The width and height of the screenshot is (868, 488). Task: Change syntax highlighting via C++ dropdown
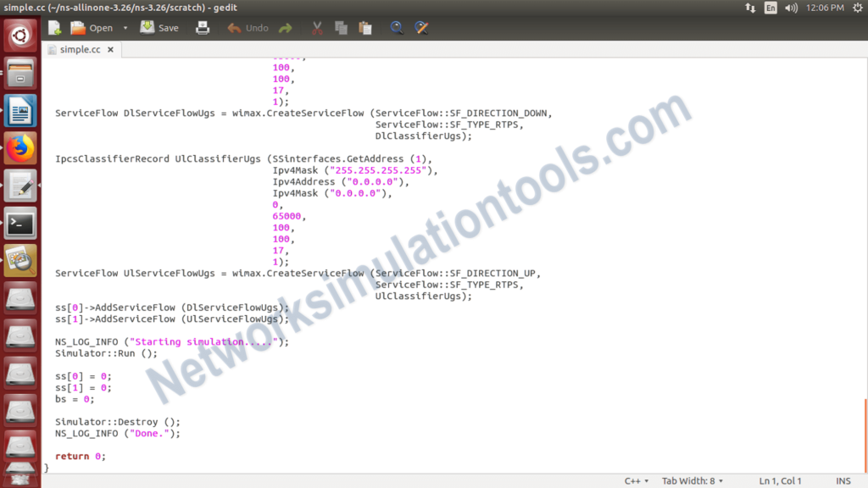[x=637, y=480]
